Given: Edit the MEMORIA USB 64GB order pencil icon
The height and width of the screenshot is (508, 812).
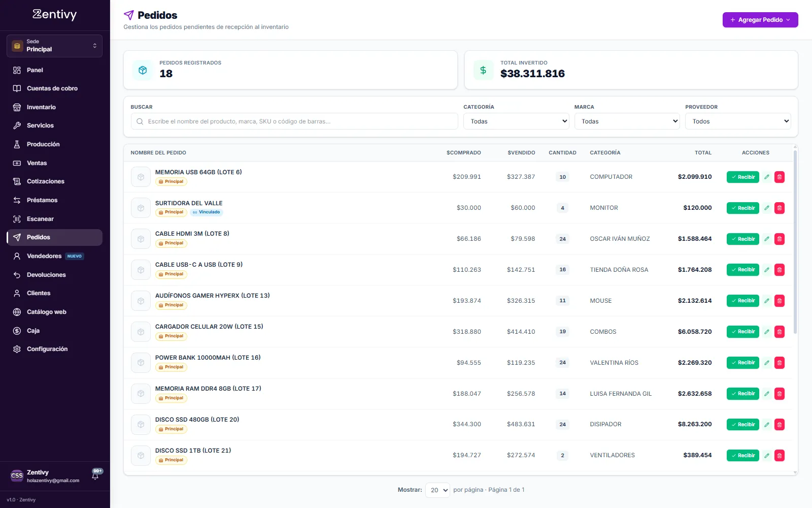Looking at the screenshot, I should (767, 177).
